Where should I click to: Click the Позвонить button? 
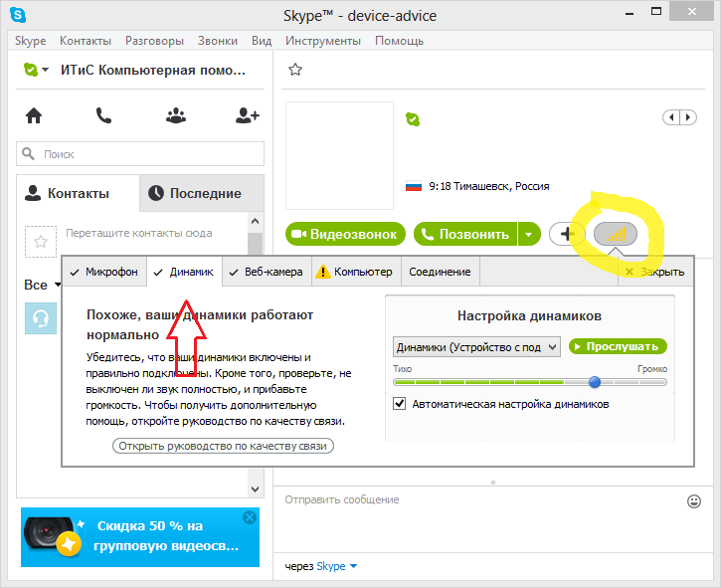pos(465,234)
